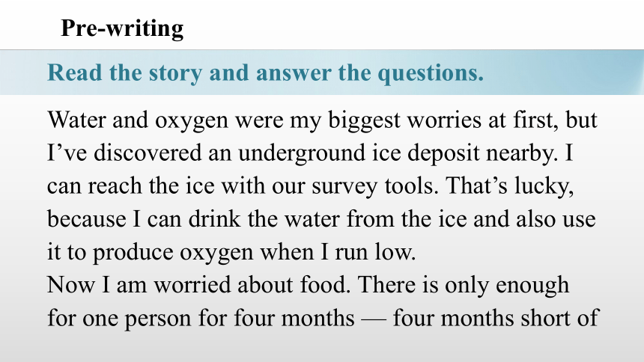Select the words "That's lucky"
This screenshot has width=644, height=362.
coord(509,187)
